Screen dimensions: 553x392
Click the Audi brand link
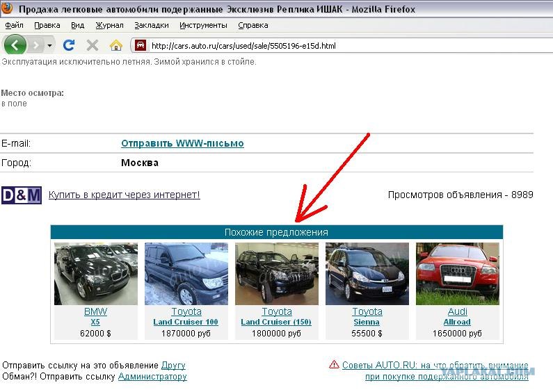tap(458, 311)
